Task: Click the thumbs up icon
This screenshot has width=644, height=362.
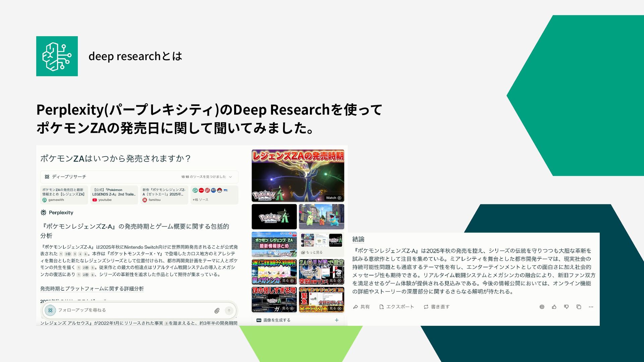Action: point(554,307)
